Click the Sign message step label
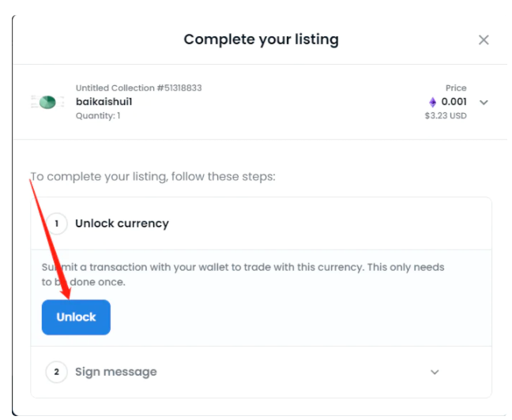The width and height of the screenshot is (512, 420). [116, 372]
